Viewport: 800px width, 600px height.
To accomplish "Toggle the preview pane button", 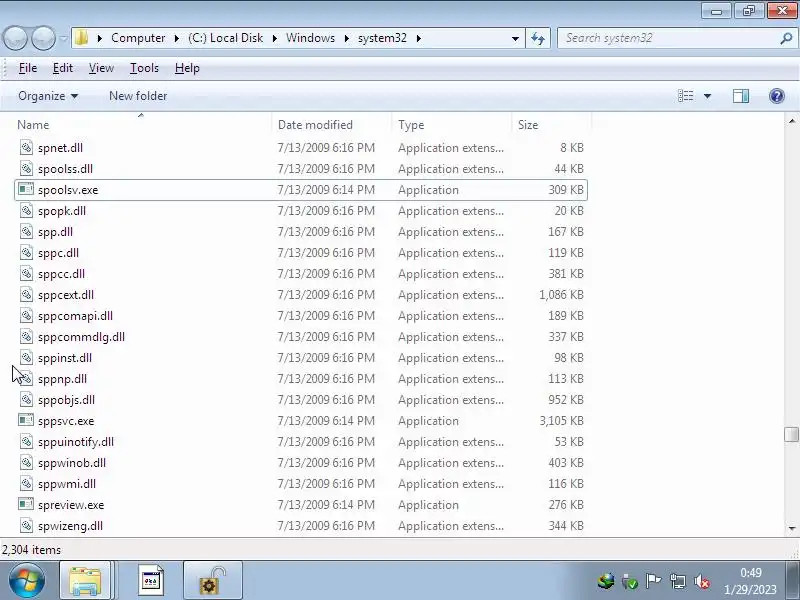I will pos(741,96).
